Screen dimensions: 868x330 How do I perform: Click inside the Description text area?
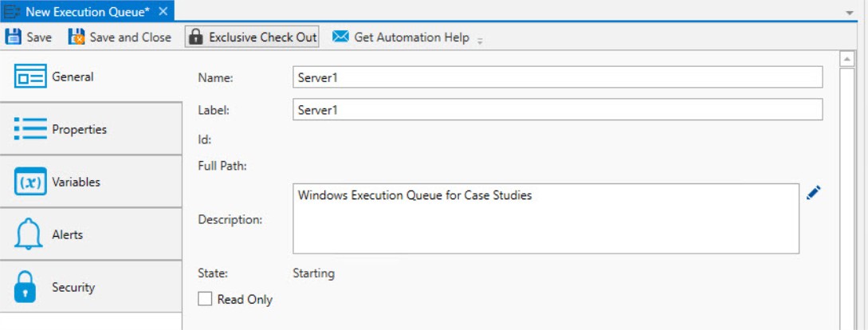(546, 218)
